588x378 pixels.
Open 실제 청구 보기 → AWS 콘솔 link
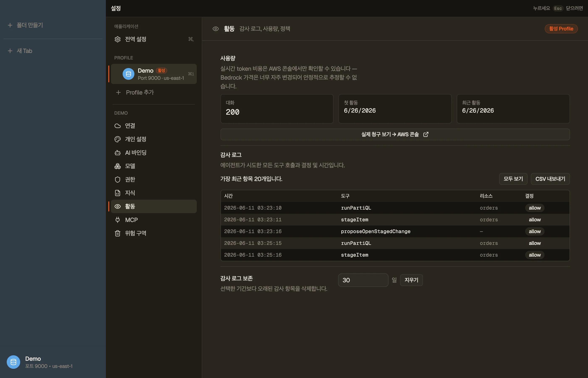point(395,135)
